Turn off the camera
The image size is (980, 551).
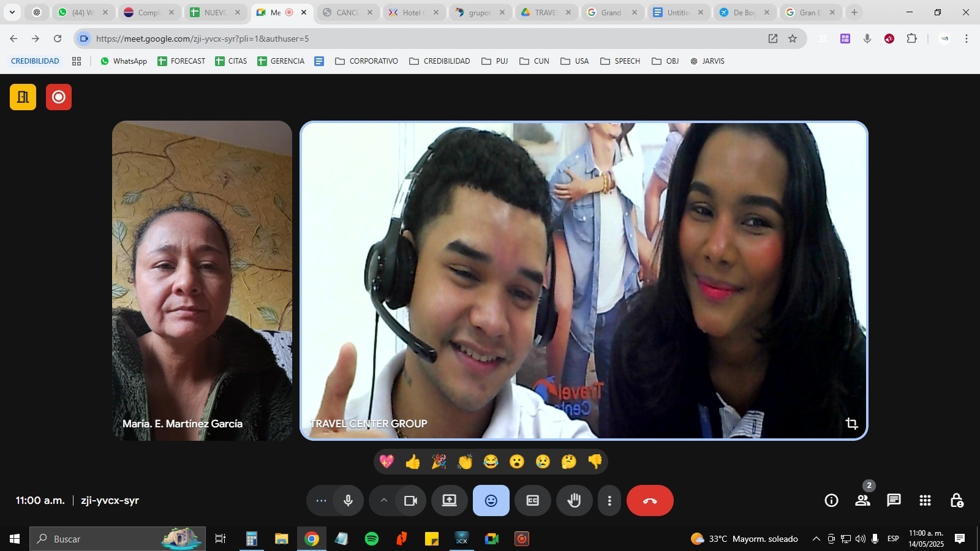(410, 501)
